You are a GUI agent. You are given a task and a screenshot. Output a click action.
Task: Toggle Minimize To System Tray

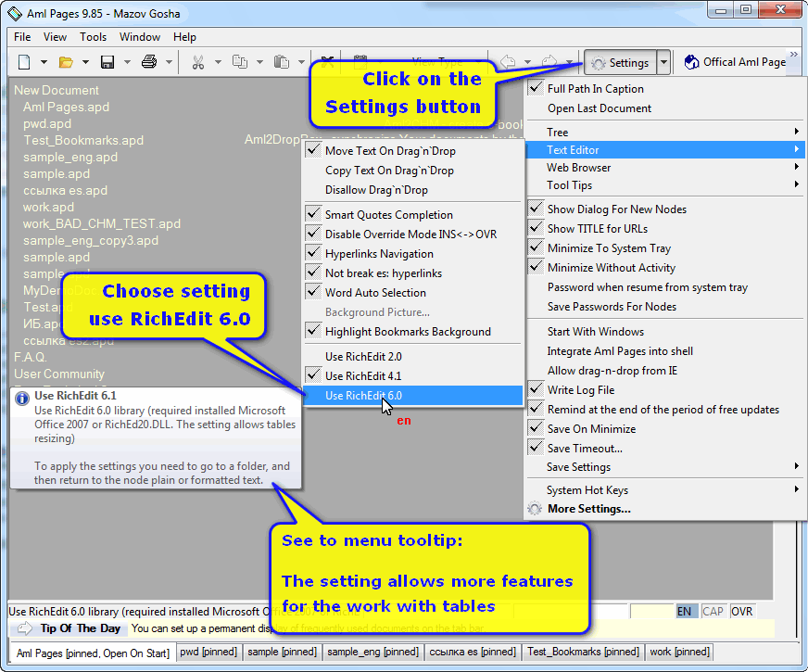coord(664,248)
